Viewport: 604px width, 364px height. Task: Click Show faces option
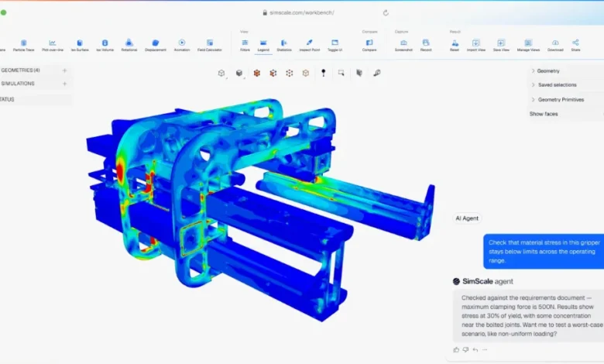(544, 114)
